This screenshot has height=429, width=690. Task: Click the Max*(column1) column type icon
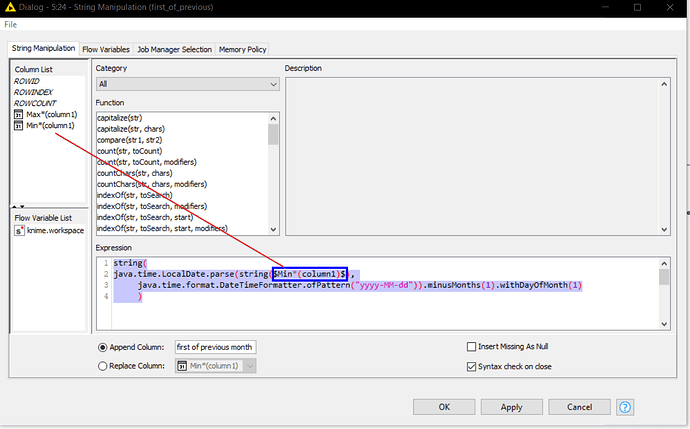[x=19, y=115]
